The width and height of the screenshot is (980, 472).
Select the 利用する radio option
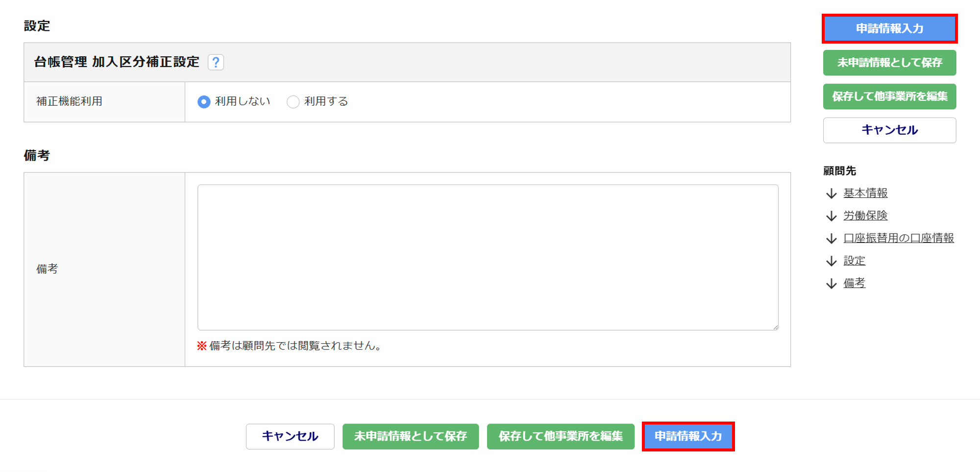point(293,102)
